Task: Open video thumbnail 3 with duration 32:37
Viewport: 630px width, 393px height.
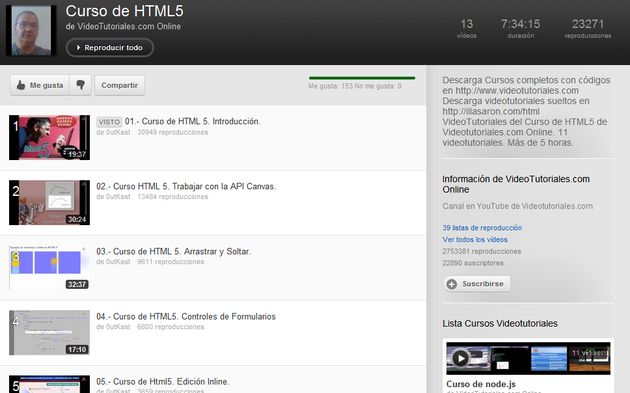Action: 49,268
